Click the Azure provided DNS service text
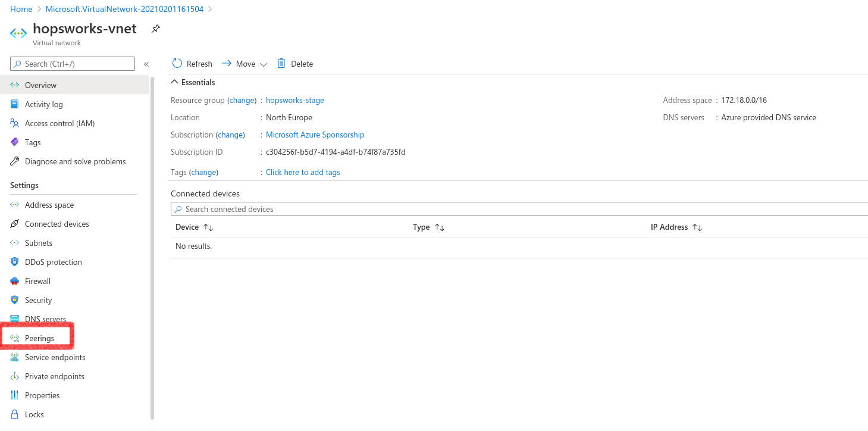This screenshot has width=868, height=431. [x=769, y=118]
